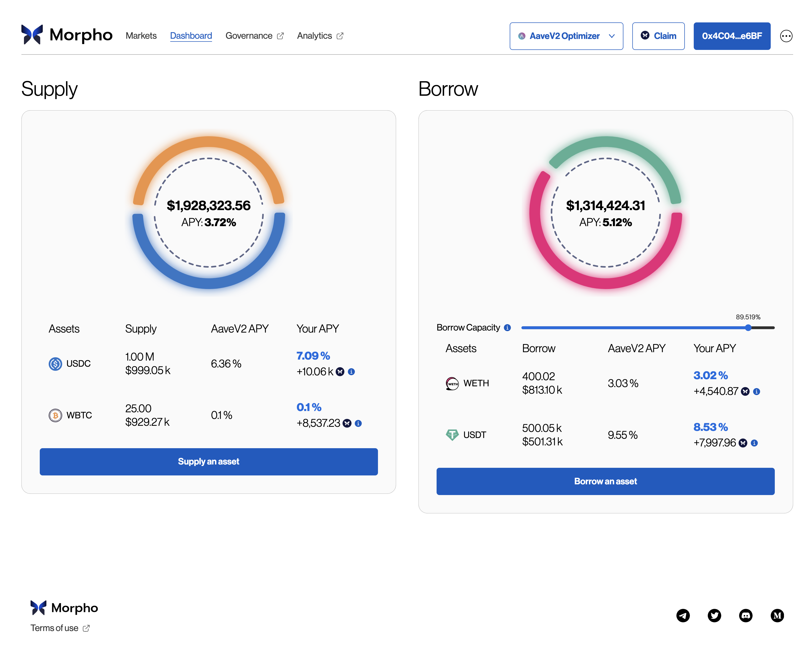Open the AaveV2 Optimizer selector
The width and height of the screenshot is (812, 657).
566,36
